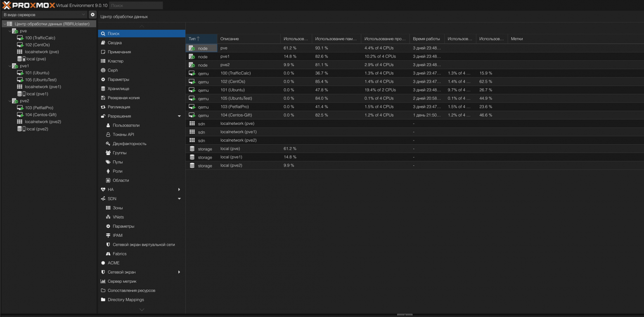Open the Примечания notes page
The width and height of the screenshot is (644, 317).
(142, 52)
